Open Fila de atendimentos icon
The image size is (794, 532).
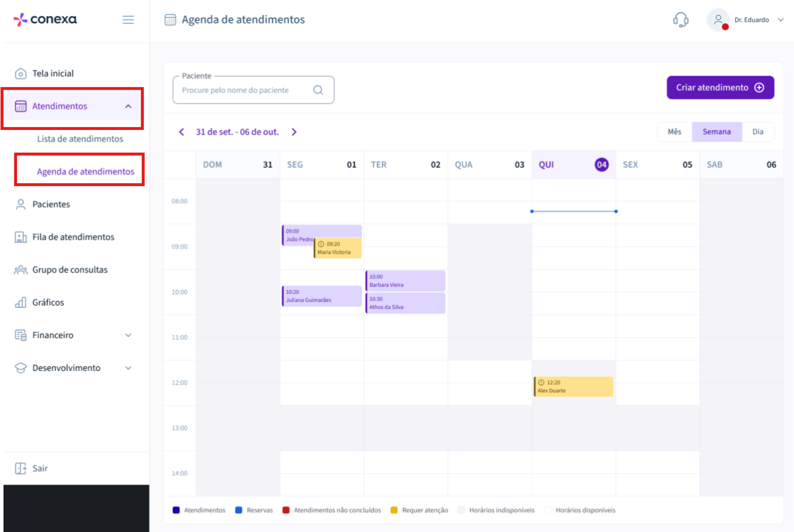point(20,237)
